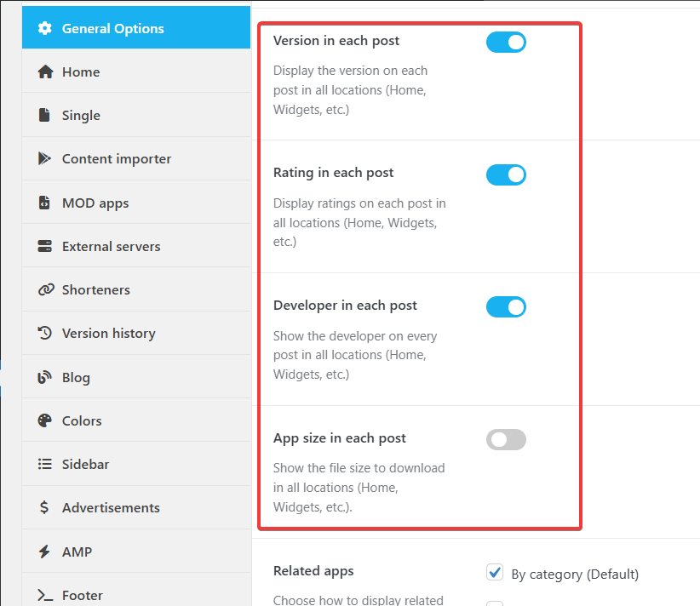
Task: Open the AMP settings section
Action: coord(77,552)
